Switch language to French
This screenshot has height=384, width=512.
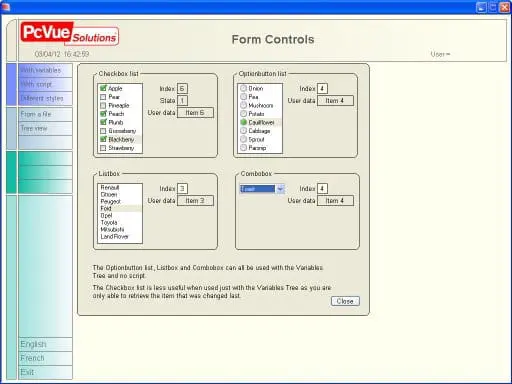(45, 358)
